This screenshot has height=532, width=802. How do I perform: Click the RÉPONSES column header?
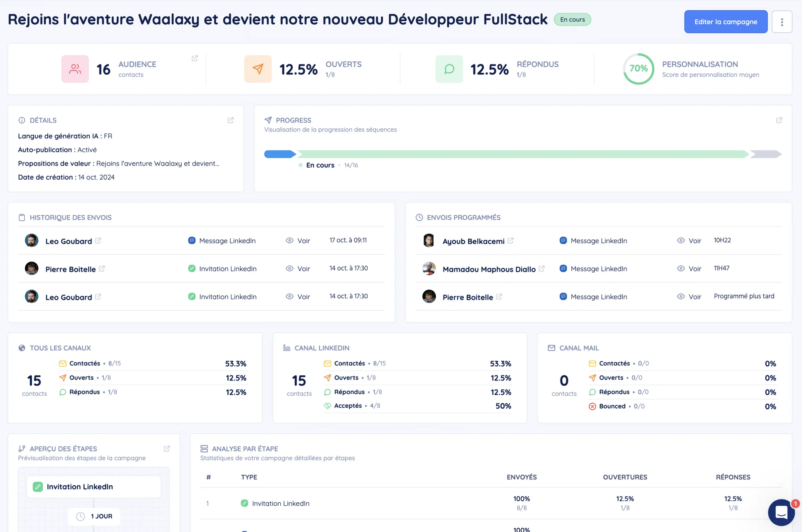point(733,477)
